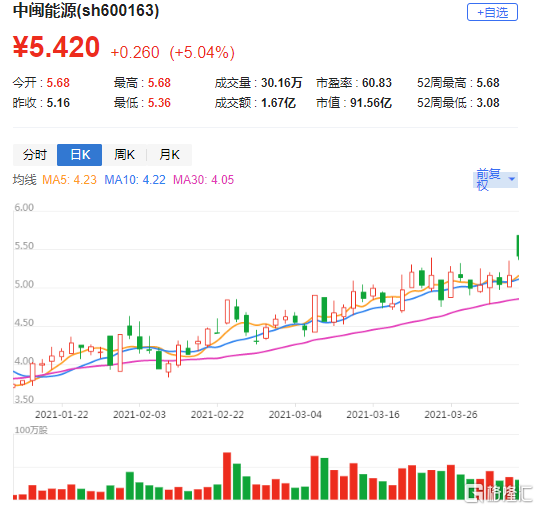The image size is (539, 510).
Task: Open the 前复权 adjustment dropdown
Action: 495,179
